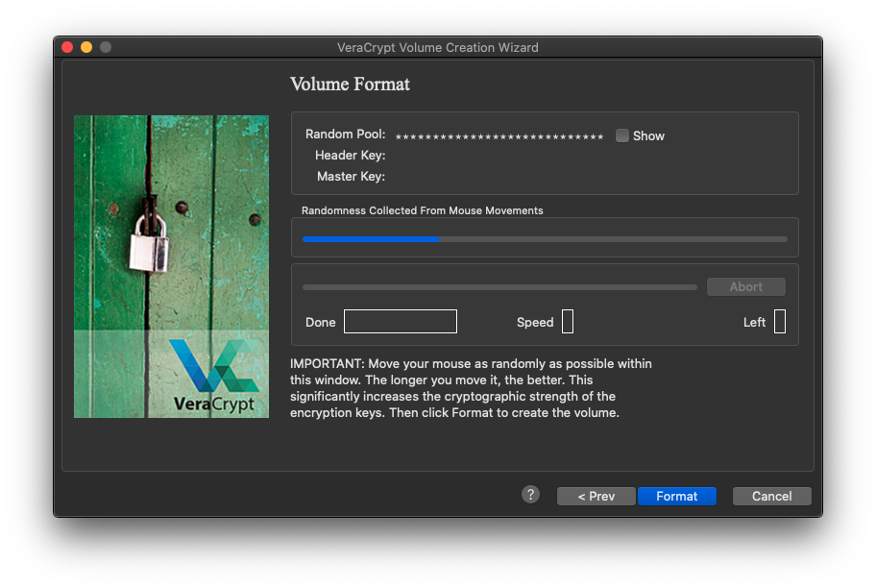Go back with the < Prev button
Screen dimensions: 876x588
[596, 496]
